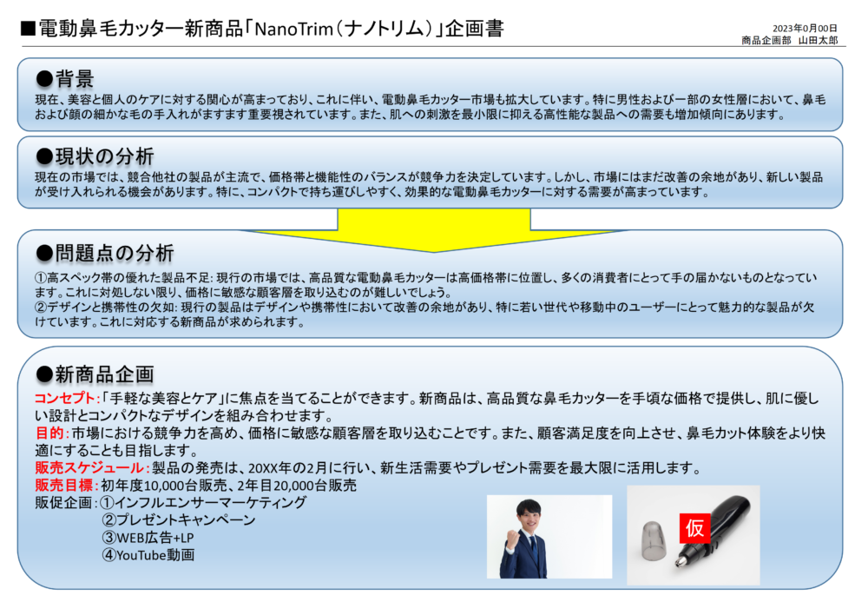Image resolution: width=868 pixels, height=602 pixels.
Task: Click the 新商品企画 section heading
Action: tap(95, 374)
